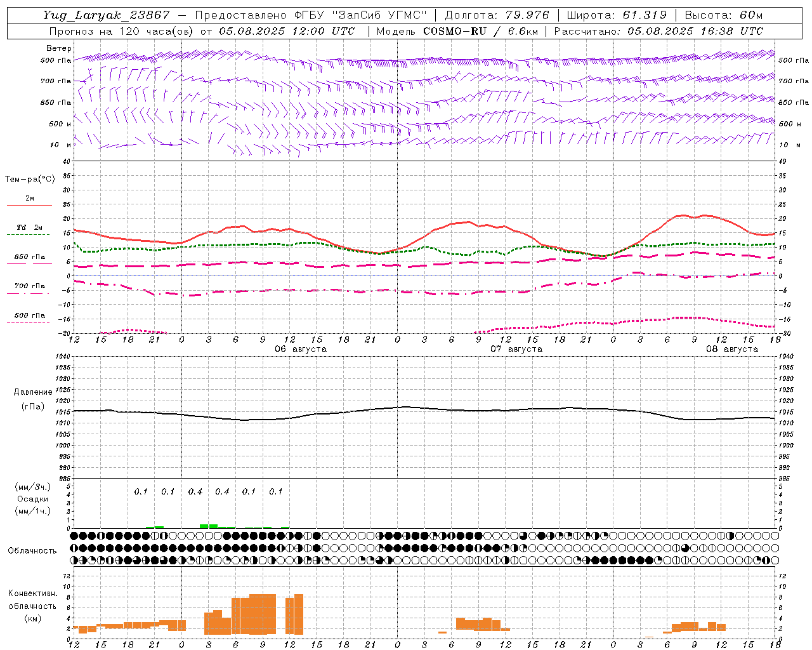Click the 06 августа date label
The height and width of the screenshot is (650, 812).
coord(301,349)
